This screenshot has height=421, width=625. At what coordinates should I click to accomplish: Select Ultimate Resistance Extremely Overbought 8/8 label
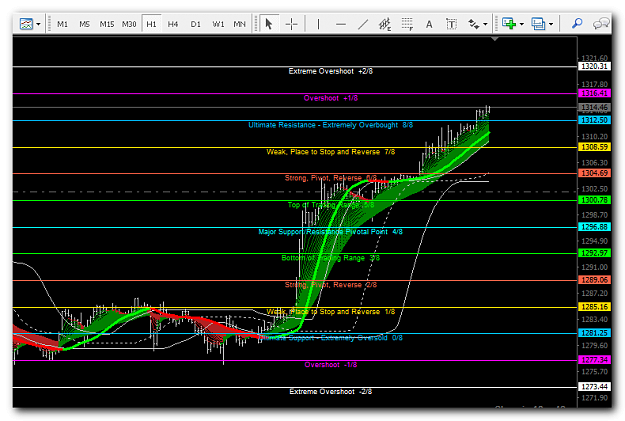coord(330,125)
